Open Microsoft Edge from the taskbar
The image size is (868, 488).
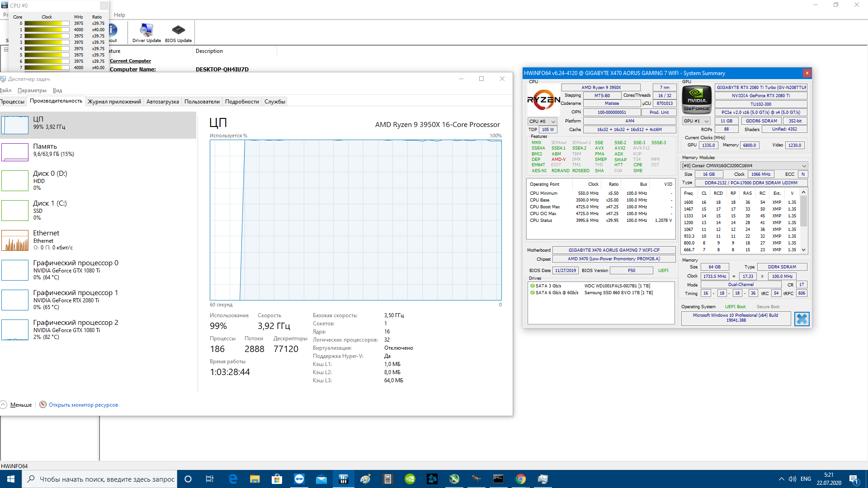pos(233,479)
